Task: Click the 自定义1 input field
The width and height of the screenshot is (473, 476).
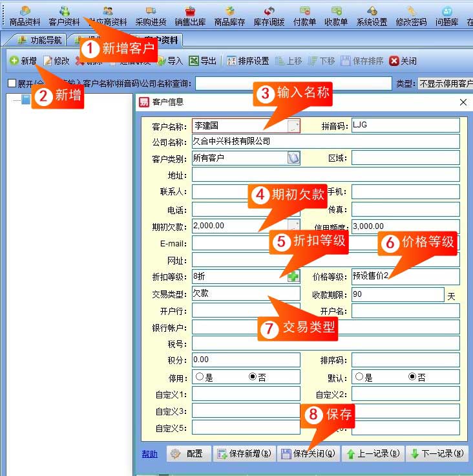Action: coord(246,394)
